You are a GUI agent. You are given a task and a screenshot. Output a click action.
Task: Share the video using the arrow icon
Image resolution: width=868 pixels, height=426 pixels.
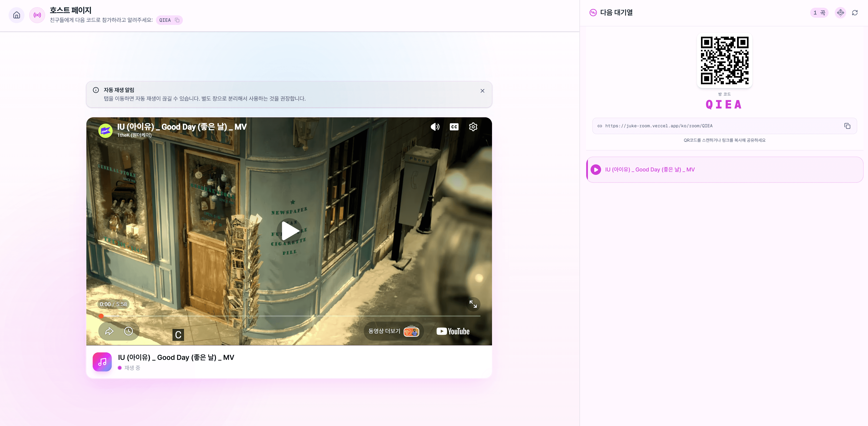[x=109, y=331]
